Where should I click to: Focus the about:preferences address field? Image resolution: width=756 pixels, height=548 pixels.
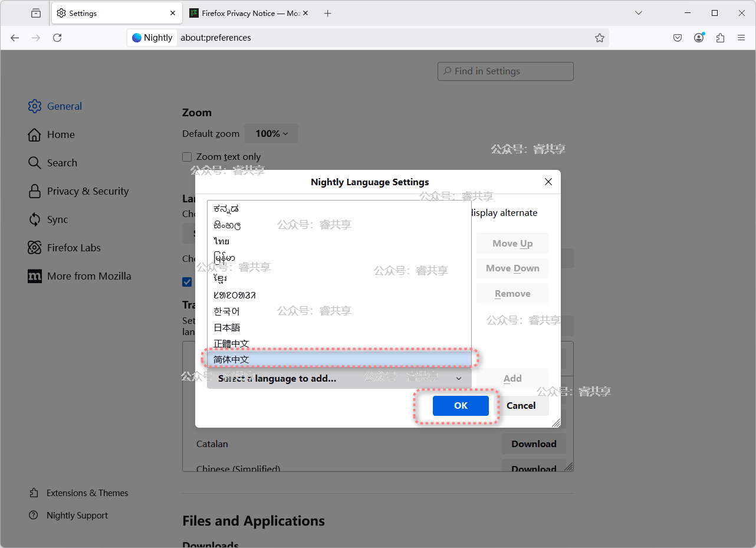point(383,38)
